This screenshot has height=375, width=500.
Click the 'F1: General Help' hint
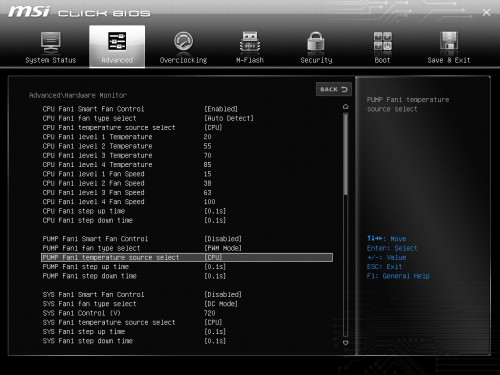(398, 276)
